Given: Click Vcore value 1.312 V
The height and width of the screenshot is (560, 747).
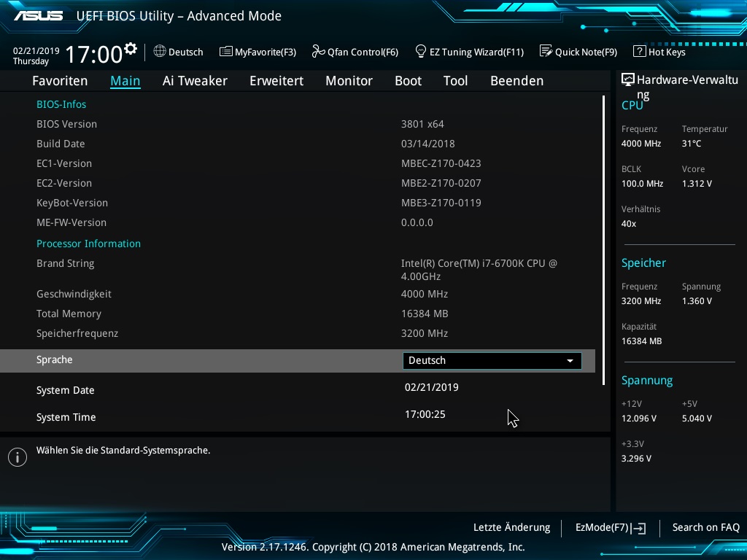Looking at the screenshot, I should click(697, 183).
